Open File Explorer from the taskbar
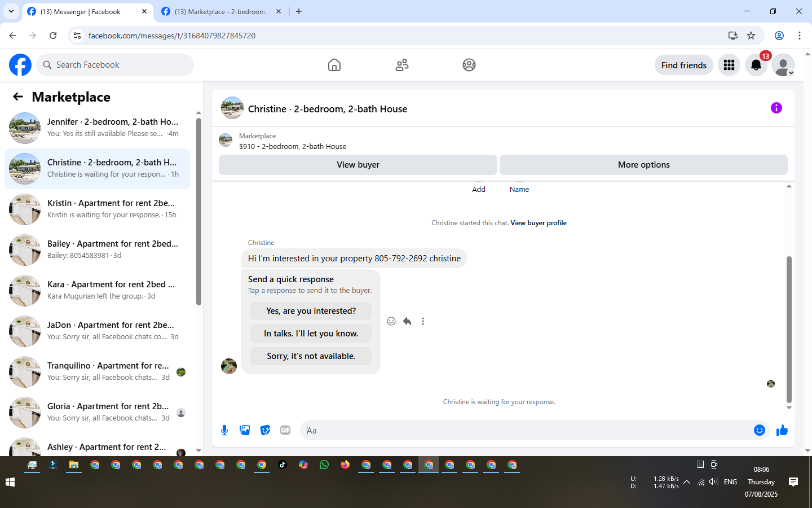The height and width of the screenshot is (508, 812). coord(74,465)
